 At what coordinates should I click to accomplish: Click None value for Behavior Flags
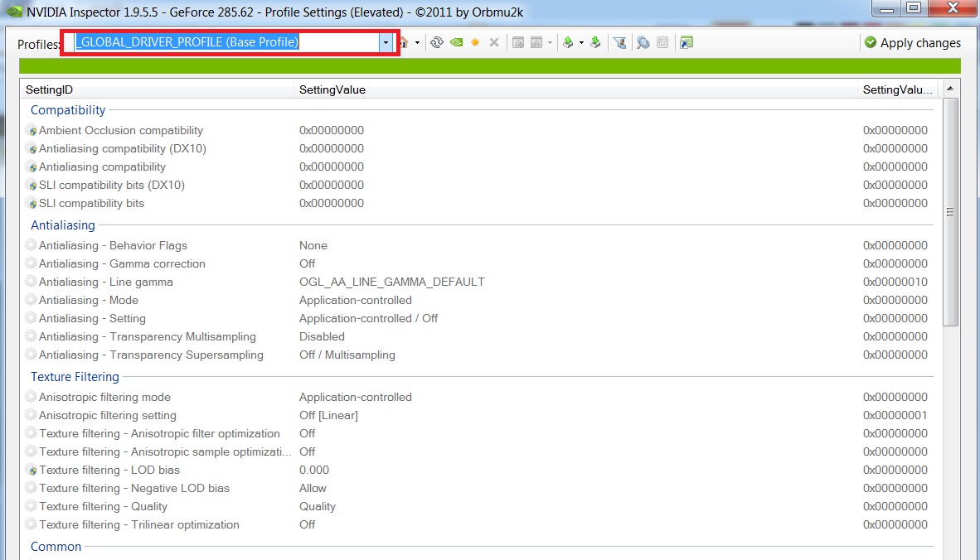pos(313,245)
